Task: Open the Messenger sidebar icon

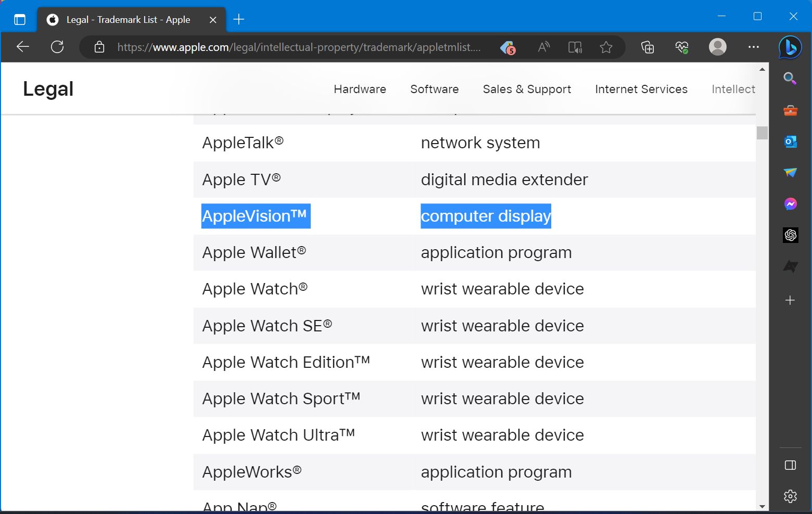Action: click(790, 204)
